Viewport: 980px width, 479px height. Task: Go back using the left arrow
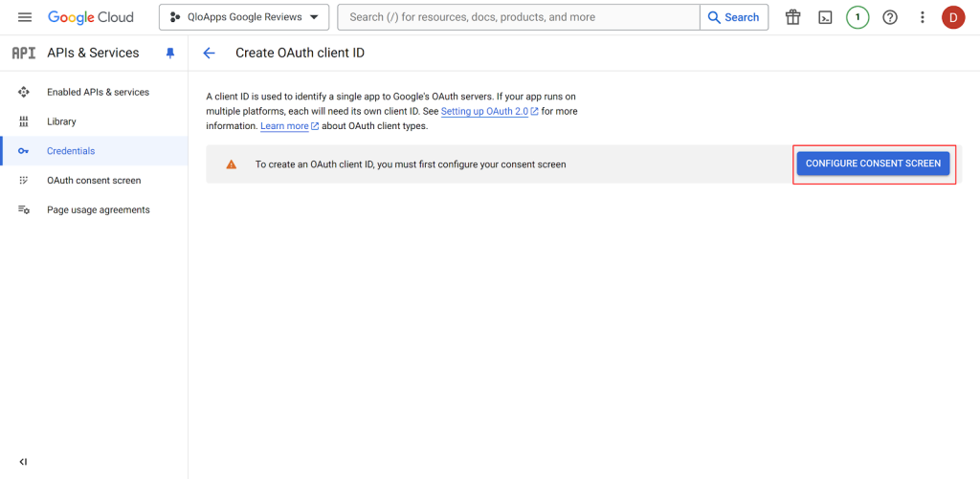point(210,54)
